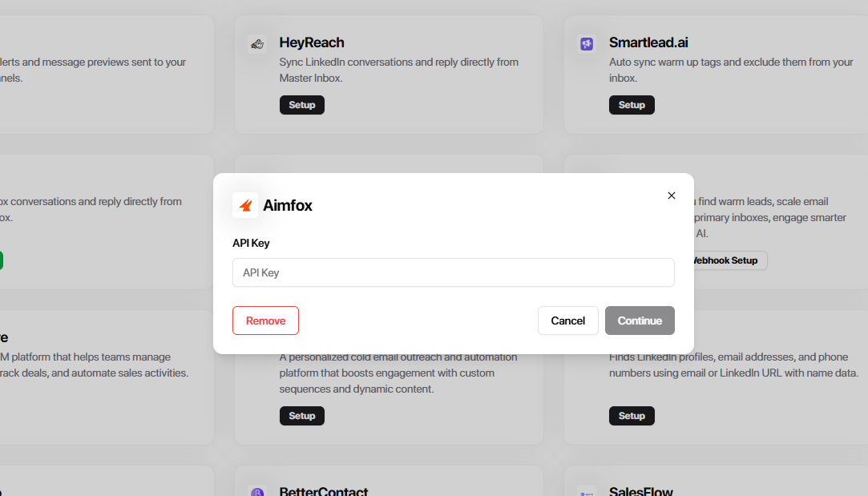Screen dimensions: 868x496
Task: Open Setup for the HeyReach integration
Action: [x=302, y=105]
